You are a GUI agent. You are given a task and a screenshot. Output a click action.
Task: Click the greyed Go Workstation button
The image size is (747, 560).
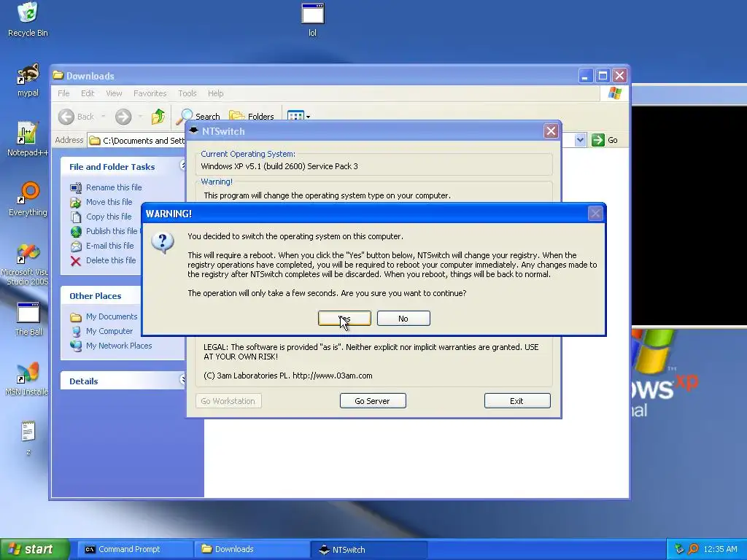click(x=228, y=401)
